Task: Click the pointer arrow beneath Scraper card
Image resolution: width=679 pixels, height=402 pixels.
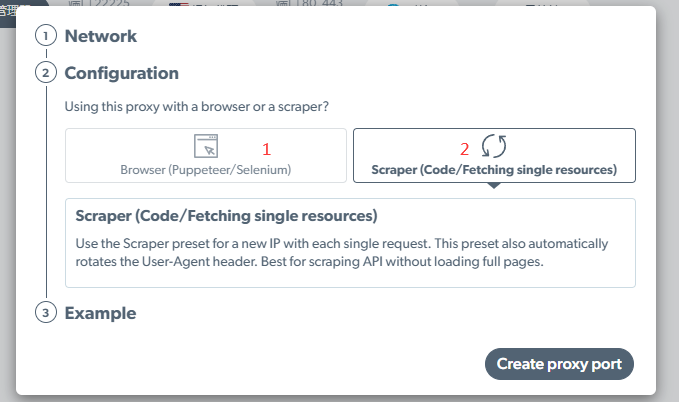Action: pyautogui.click(x=494, y=186)
